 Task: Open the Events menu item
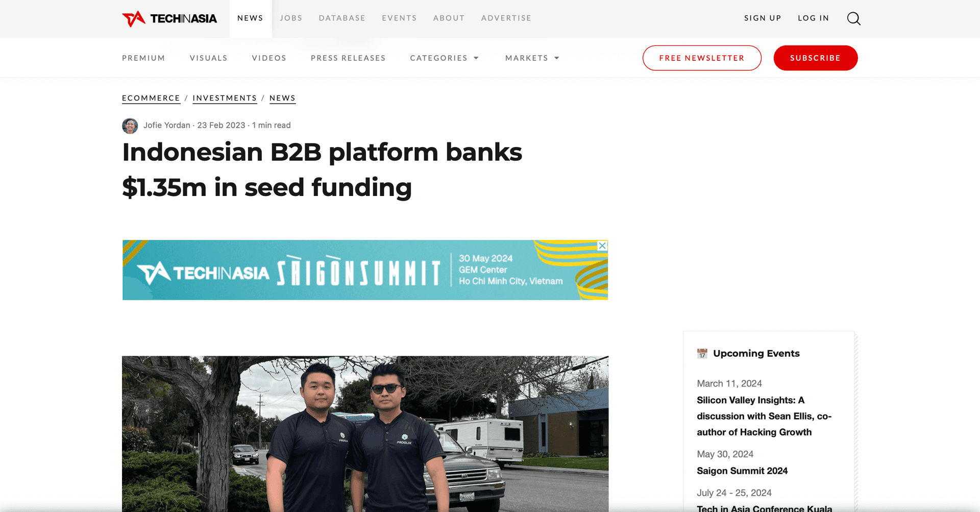point(399,18)
